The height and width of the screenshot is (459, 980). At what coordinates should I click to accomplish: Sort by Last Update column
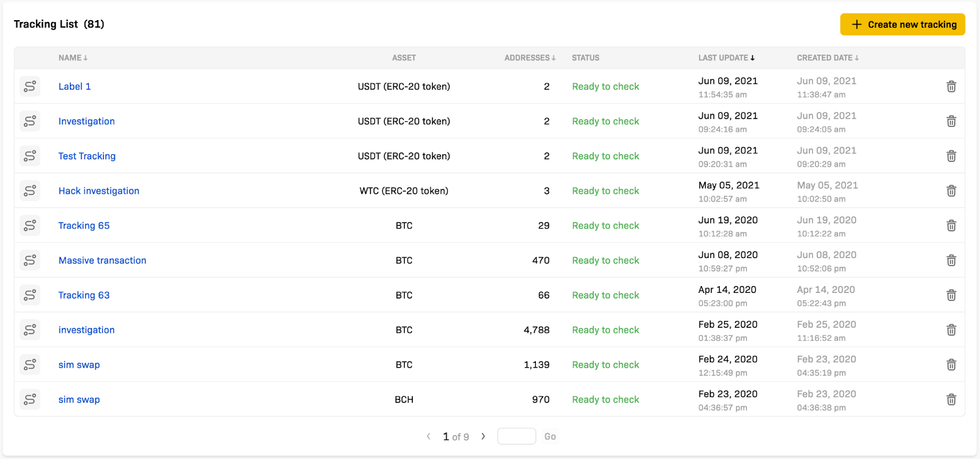coord(726,58)
